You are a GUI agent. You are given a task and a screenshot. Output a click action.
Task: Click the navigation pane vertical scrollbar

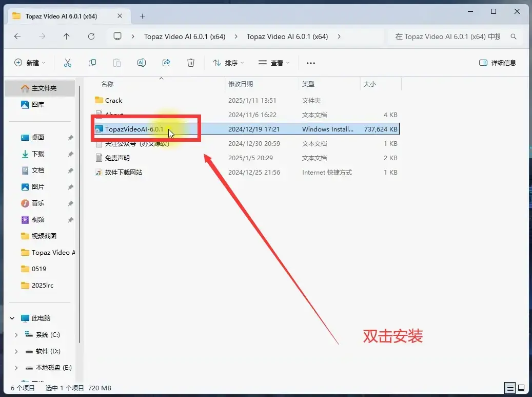coord(80,214)
